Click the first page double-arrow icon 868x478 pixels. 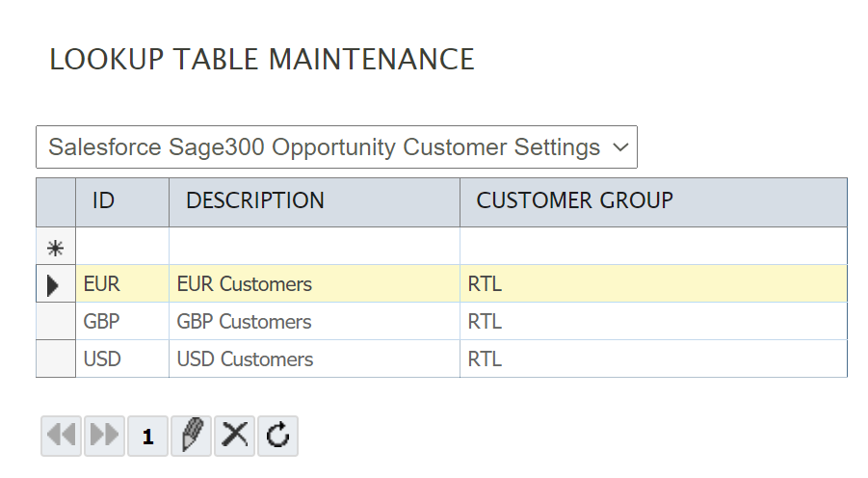tap(62, 436)
